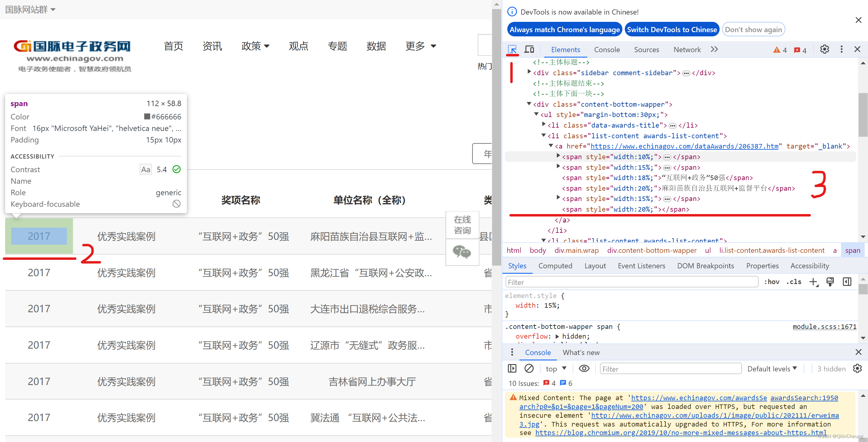Switch to the Elements tab

[565, 50]
